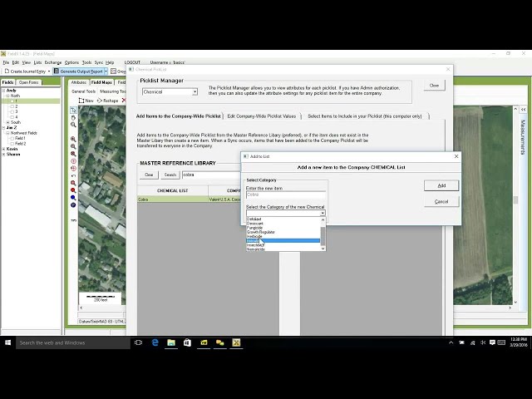
Task: Switch to the Attributes tab
Action: tap(79, 82)
